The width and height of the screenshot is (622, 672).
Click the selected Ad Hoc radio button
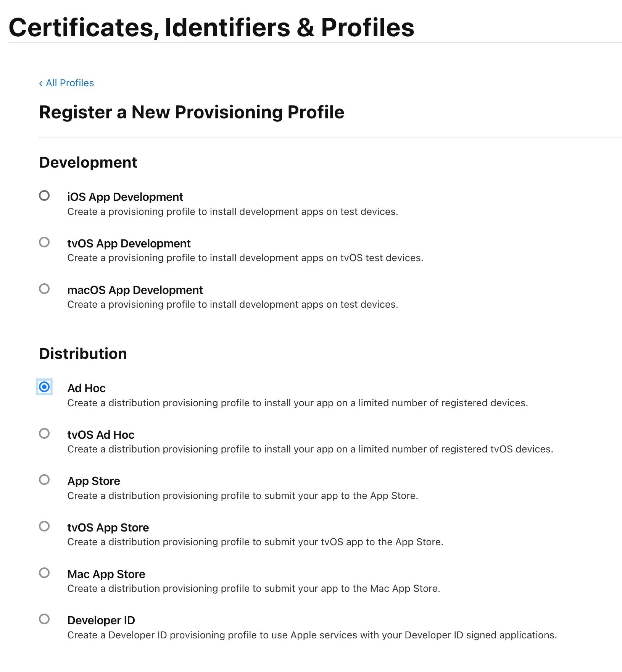coord(44,387)
